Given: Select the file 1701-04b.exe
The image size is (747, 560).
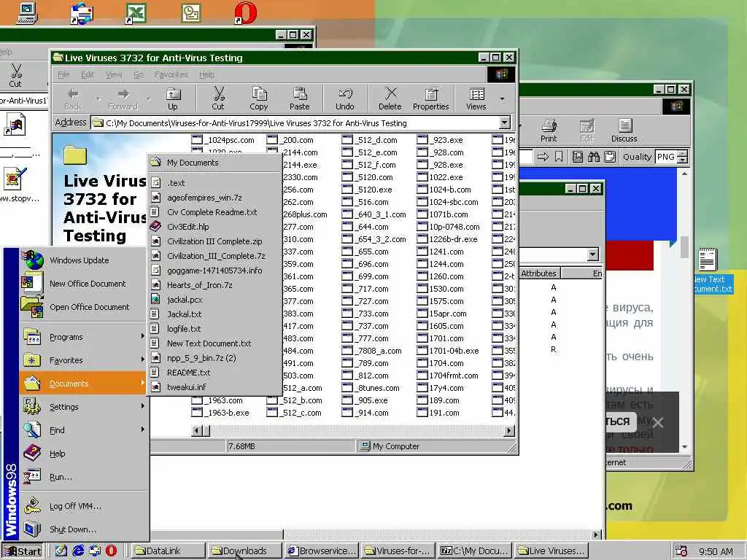Looking at the screenshot, I should 448,351.
